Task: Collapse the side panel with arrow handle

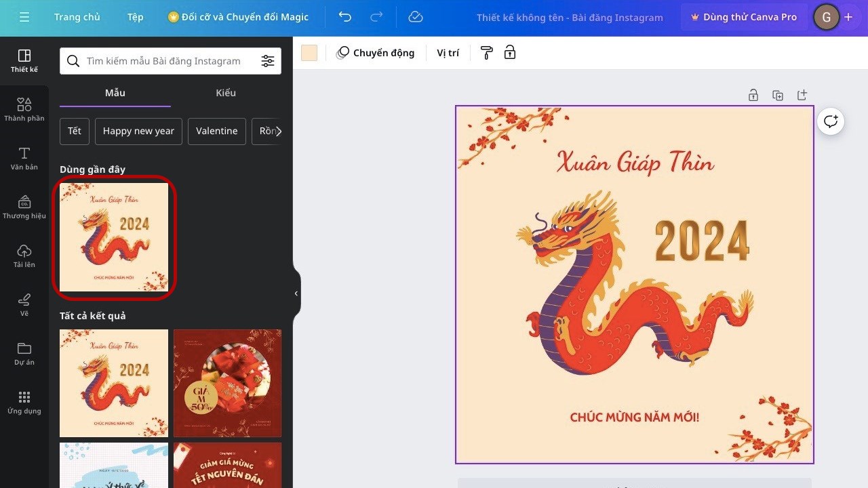Action: [296, 293]
